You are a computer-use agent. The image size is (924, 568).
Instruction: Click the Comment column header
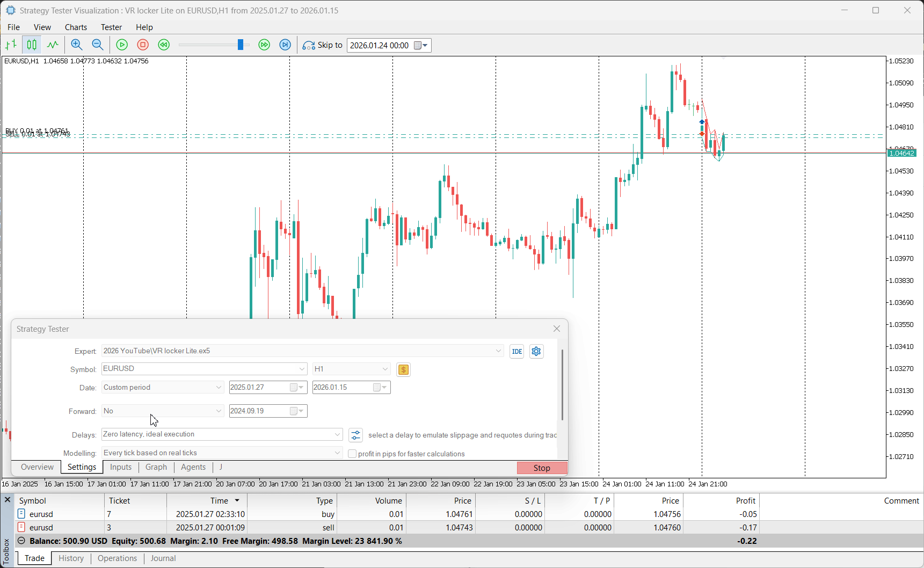point(841,500)
